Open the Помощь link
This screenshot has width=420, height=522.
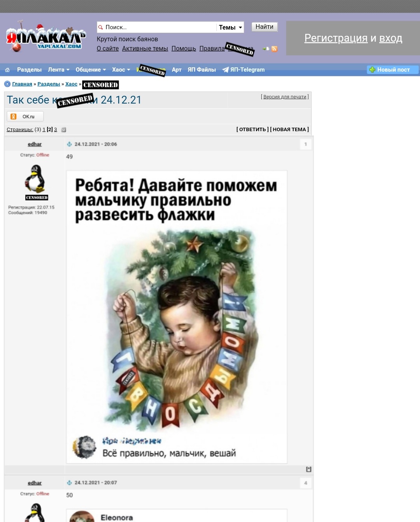click(184, 49)
